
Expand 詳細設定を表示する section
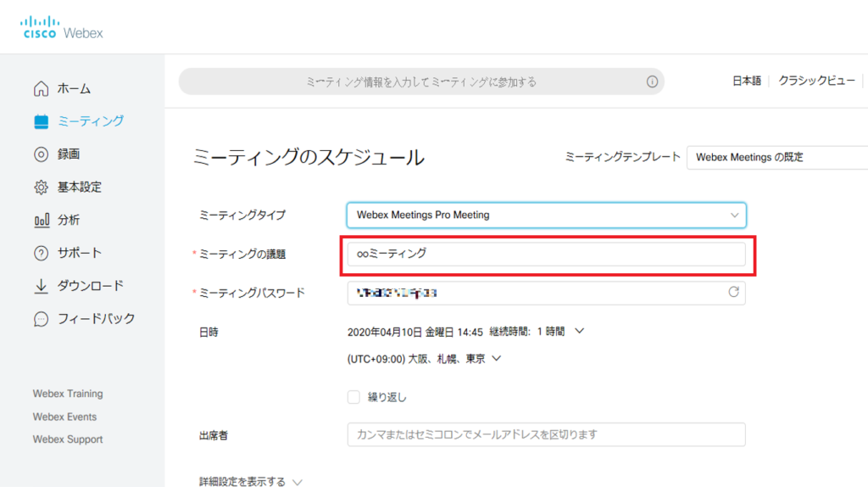251,481
